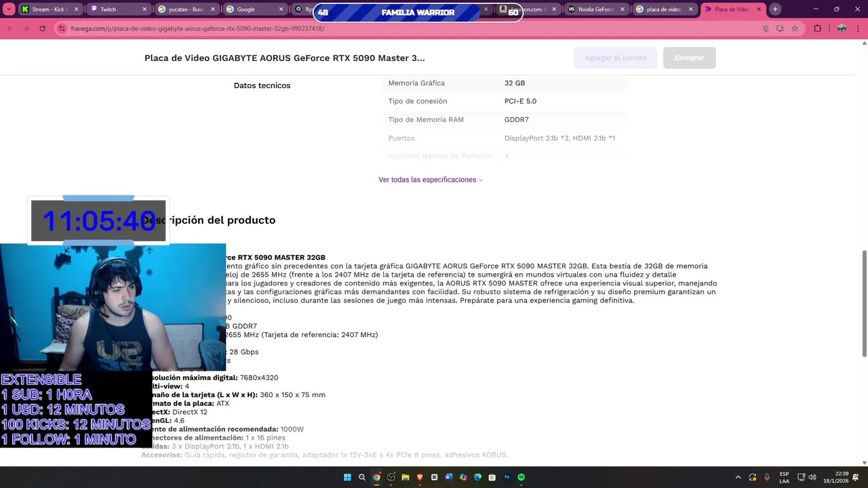Viewport: 868px width, 488px height.
Task: Click the 'Comprar' button
Action: click(689, 58)
